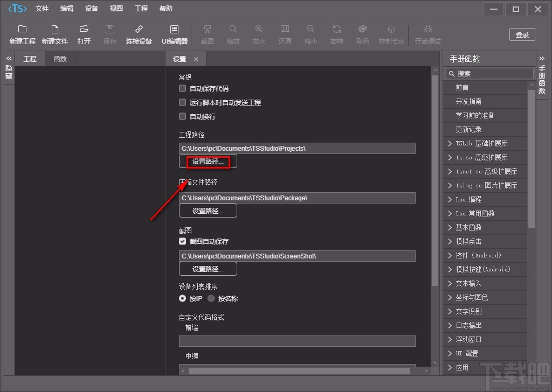Toggle the 截图自动保存 checkbox
This screenshot has width=552, height=392.
(183, 242)
